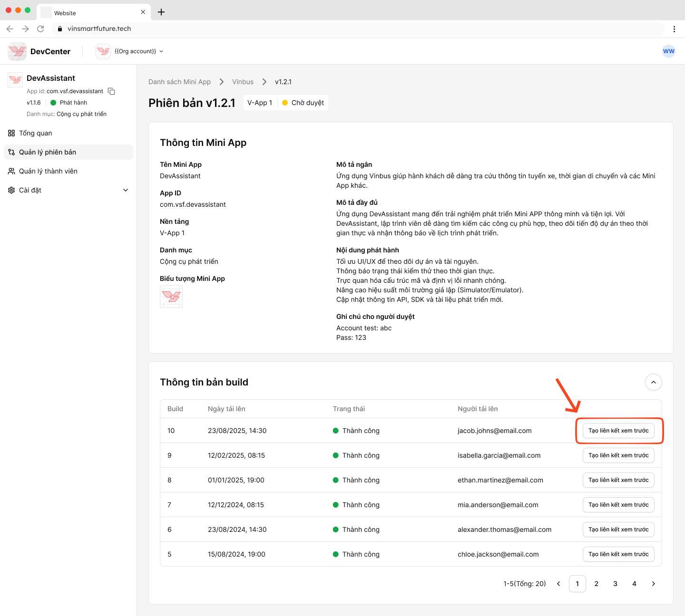Select page 1 in pagination
This screenshot has height=616, width=685.
[x=577, y=584]
